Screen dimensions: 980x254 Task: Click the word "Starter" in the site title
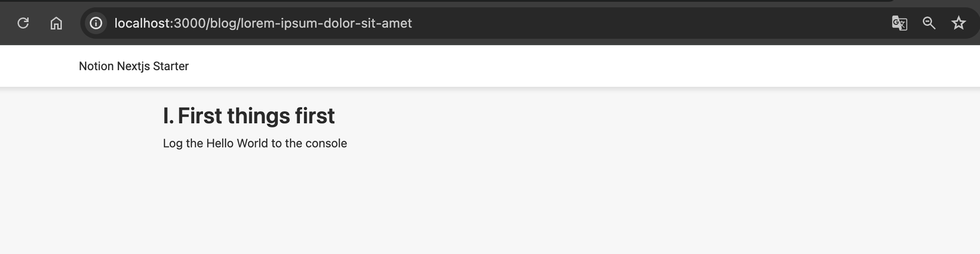(171, 66)
